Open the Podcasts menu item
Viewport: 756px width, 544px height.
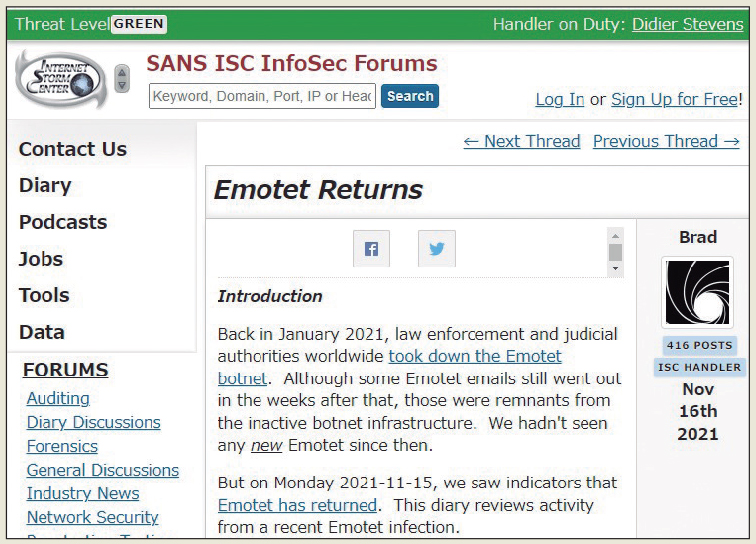(x=63, y=222)
